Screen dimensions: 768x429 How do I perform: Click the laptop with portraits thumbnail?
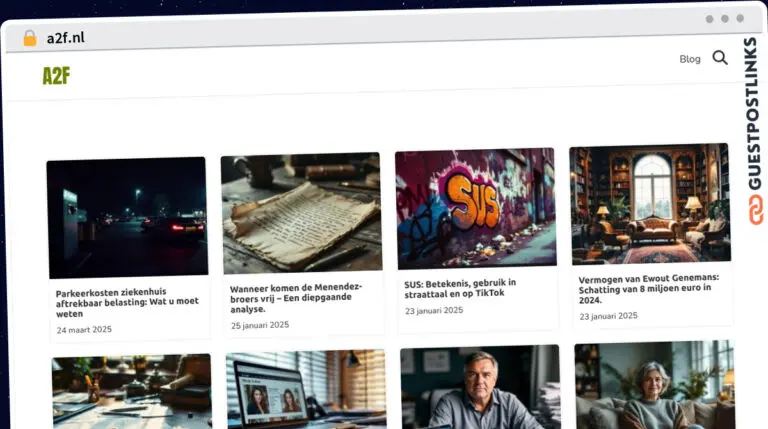coord(306,389)
